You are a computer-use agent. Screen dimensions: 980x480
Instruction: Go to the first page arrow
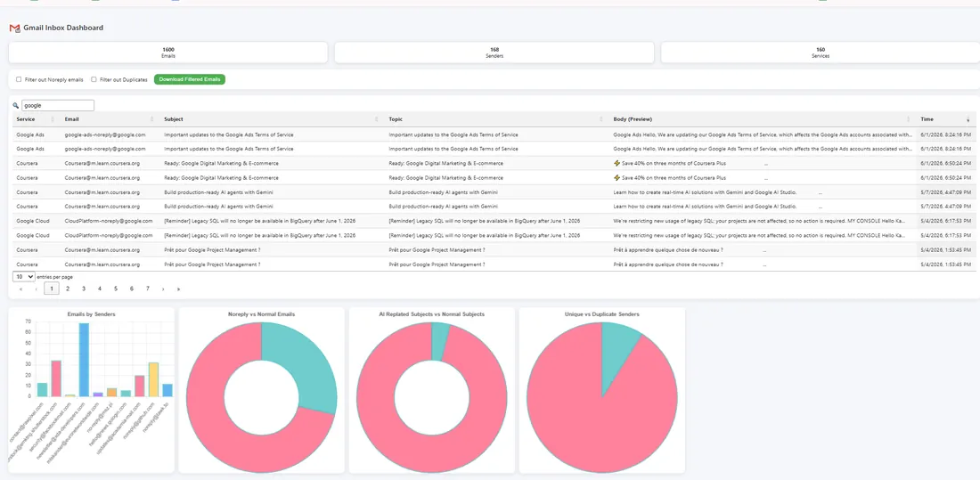point(20,289)
